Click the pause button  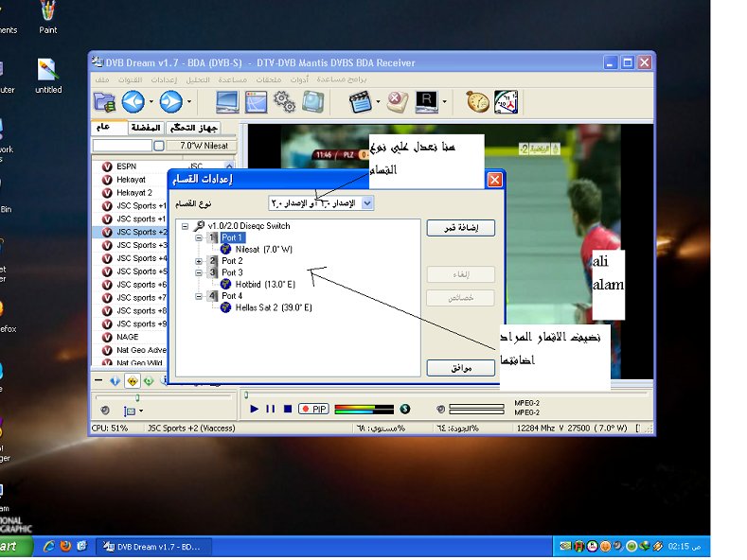pos(271,409)
